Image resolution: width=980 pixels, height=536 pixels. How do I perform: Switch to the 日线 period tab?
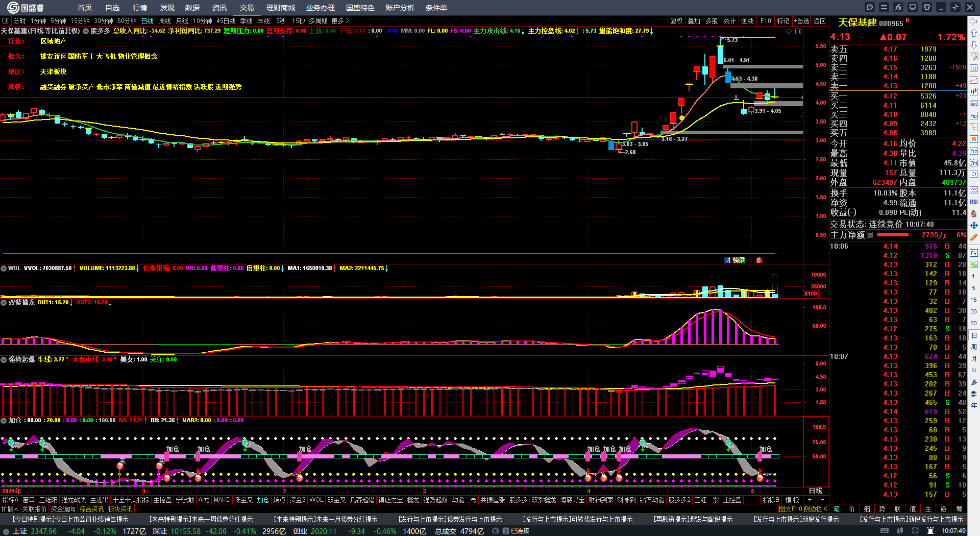148,21
